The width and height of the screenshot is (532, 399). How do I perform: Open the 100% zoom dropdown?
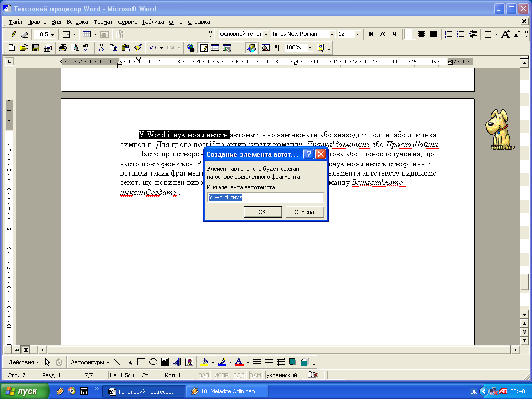310,48
